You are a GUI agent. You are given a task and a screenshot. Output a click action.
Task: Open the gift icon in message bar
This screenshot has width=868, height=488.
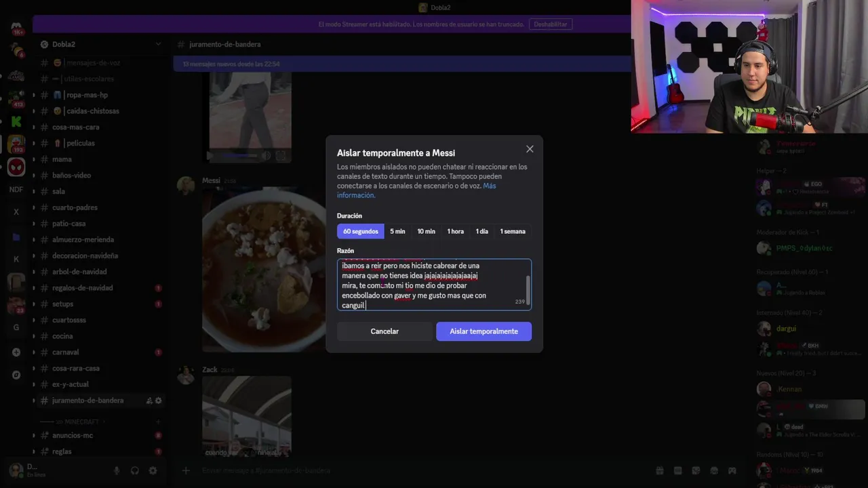coord(659,470)
